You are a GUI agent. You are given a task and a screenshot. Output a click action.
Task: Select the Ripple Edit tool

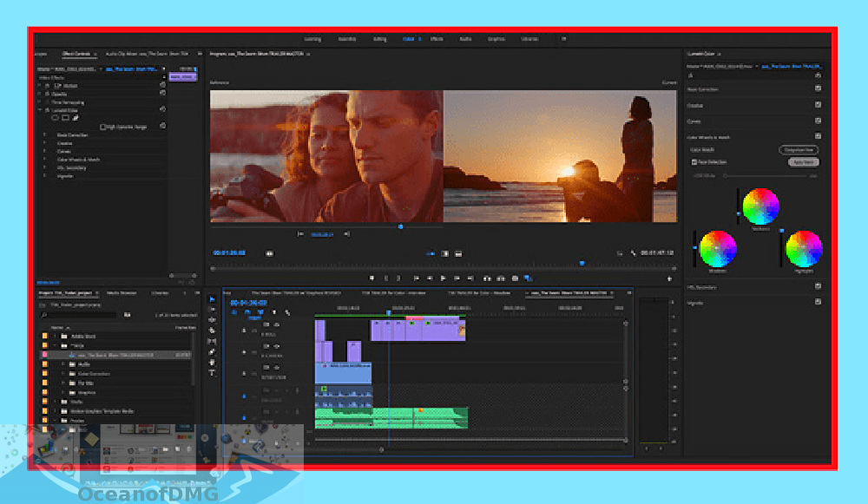[x=212, y=320]
